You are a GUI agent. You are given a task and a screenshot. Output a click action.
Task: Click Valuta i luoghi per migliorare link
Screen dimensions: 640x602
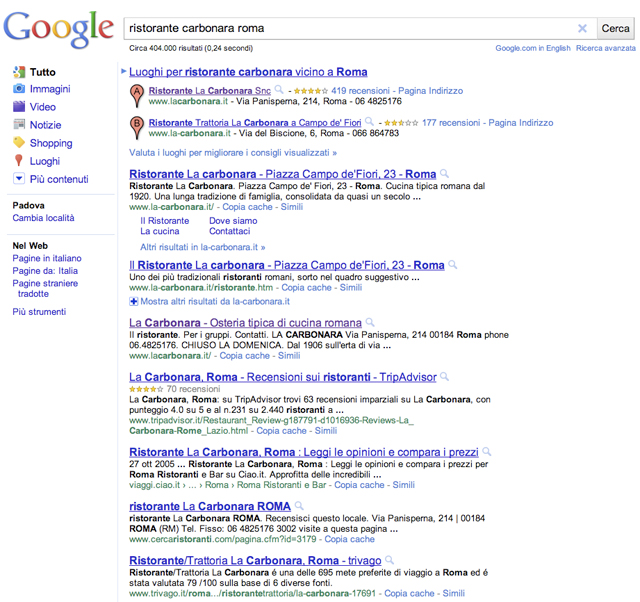pyautogui.click(x=233, y=153)
